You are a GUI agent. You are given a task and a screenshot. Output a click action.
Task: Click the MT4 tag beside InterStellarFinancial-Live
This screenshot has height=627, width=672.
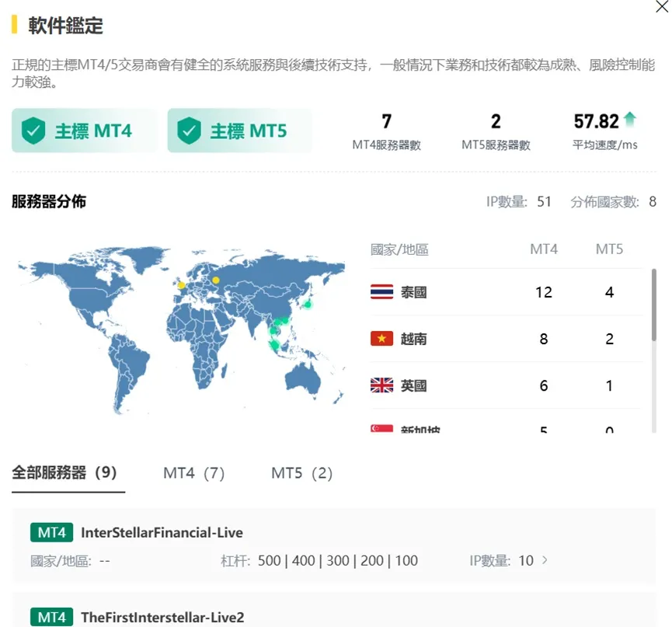(x=51, y=532)
